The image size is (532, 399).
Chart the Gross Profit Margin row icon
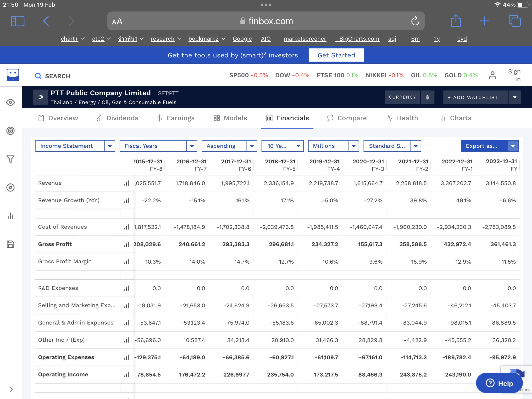127,262
